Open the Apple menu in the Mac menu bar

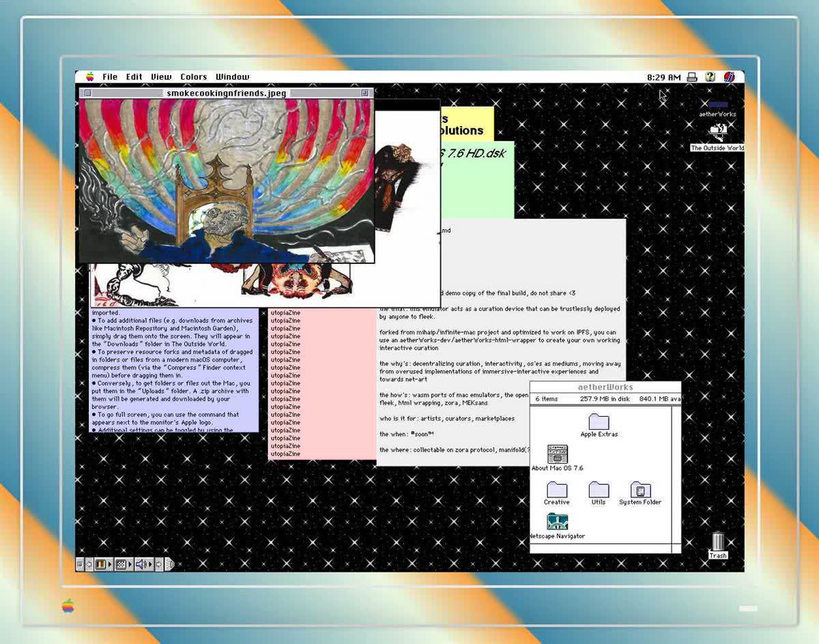pyautogui.click(x=89, y=76)
